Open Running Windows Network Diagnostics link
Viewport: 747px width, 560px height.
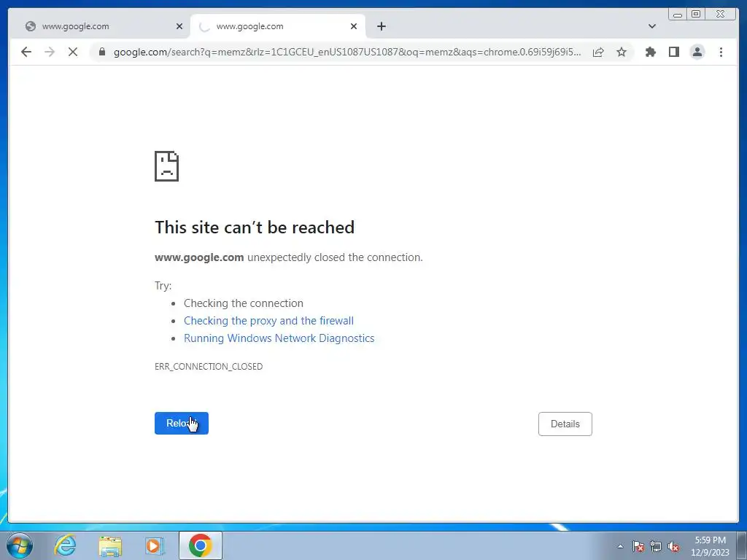click(279, 338)
